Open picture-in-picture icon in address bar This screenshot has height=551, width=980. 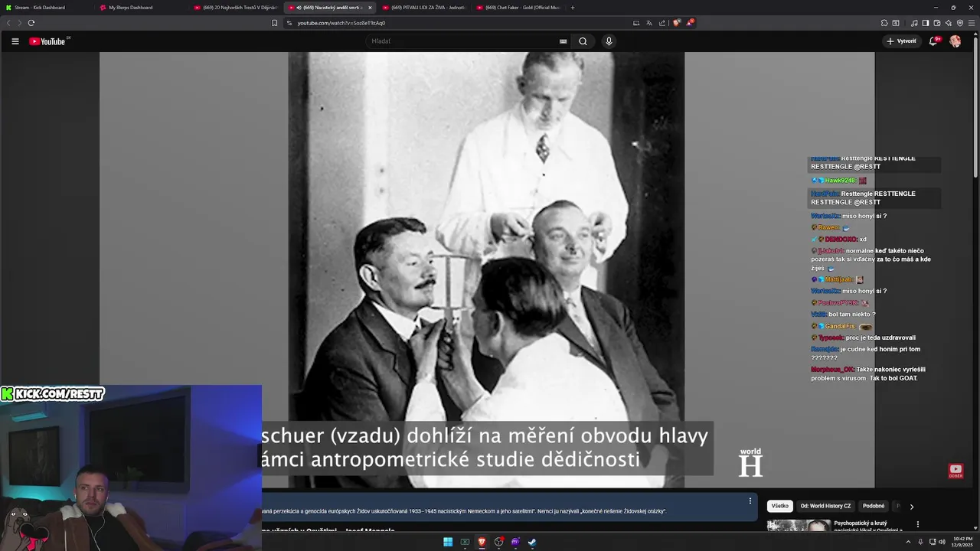click(x=636, y=23)
